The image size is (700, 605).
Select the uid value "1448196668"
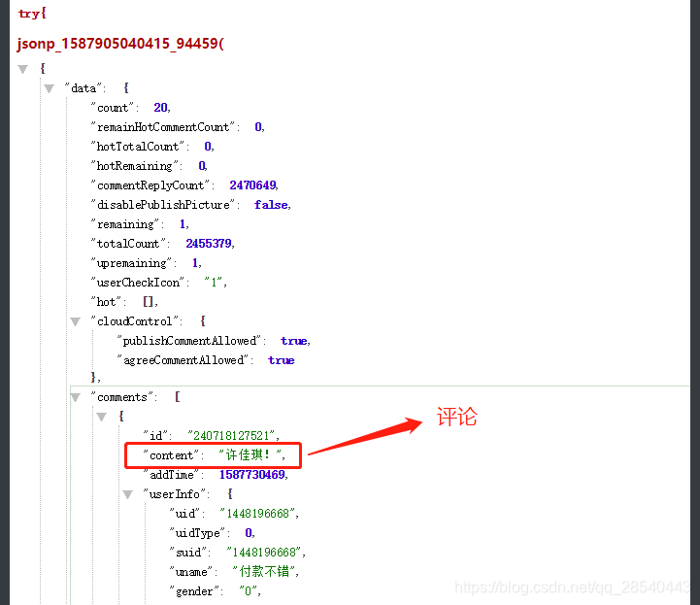coord(257,514)
